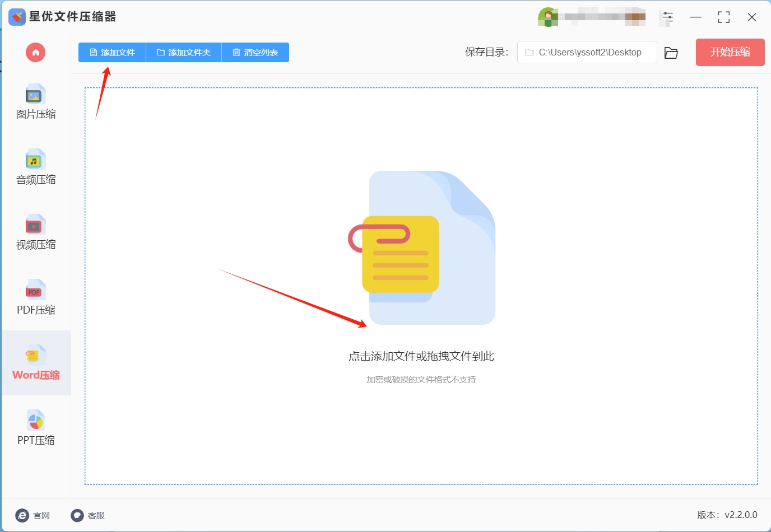This screenshot has width=771, height=532.
Task: Open the PDF压缩 section
Action: click(36, 297)
